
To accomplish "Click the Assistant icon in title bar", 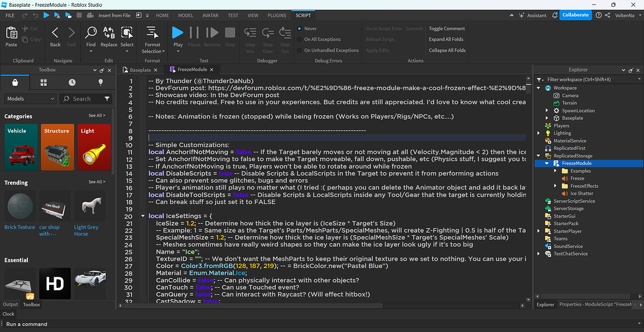I will 521,15.
